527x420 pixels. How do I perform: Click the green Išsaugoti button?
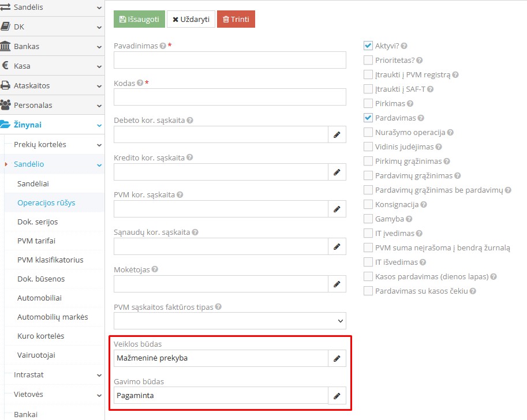[139, 19]
